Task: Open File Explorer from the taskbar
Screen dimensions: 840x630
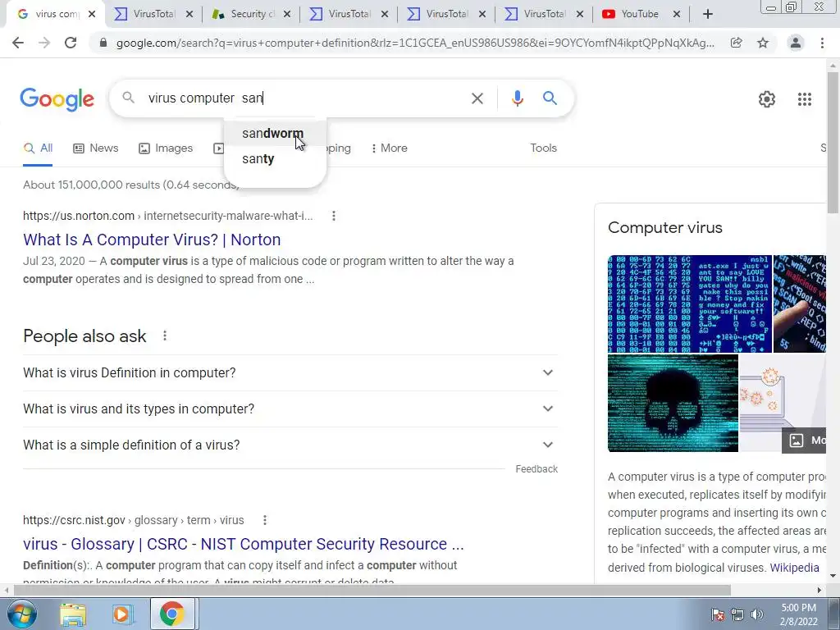Action: pyautogui.click(x=73, y=614)
